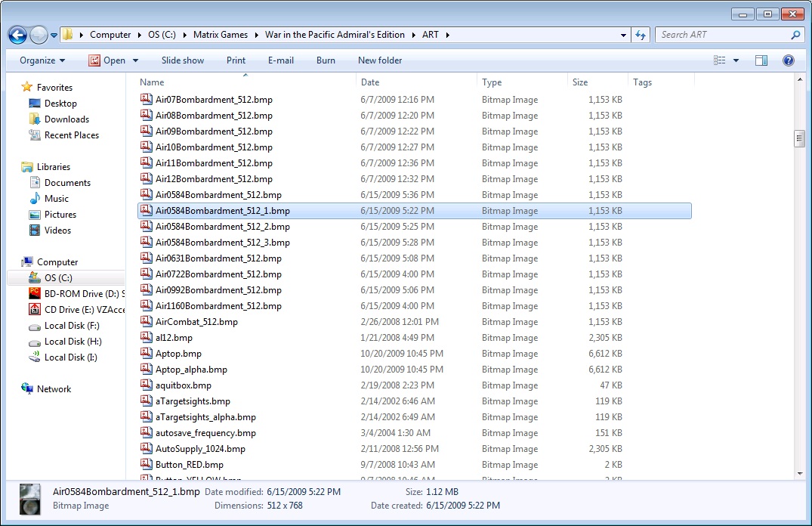
Task: Click the Slide show toolbar item
Action: [183, 60]
